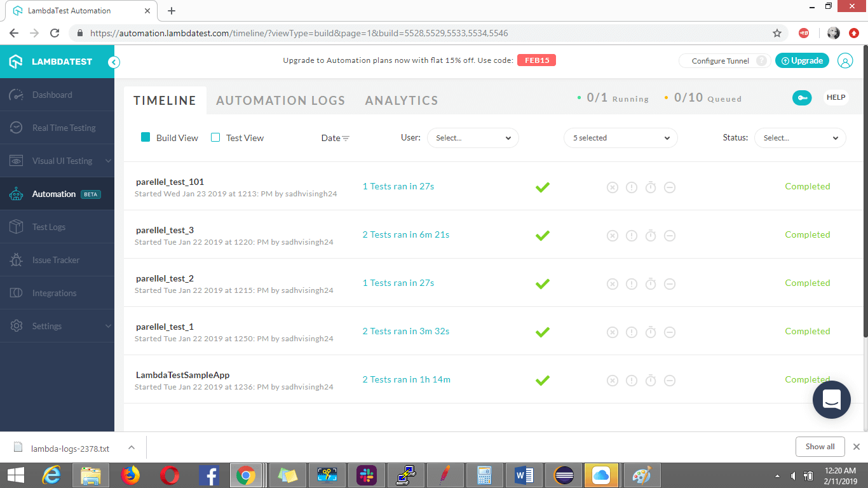Enable the Test View checkbox
This screenshot has width=868, height=488.
215,137
